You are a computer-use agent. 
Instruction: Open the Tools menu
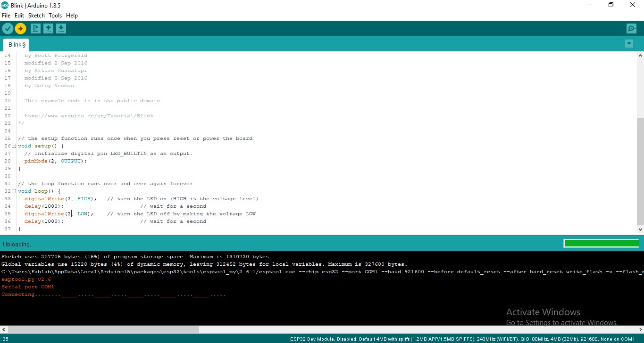pyautogui.click(x=55, y=16)
